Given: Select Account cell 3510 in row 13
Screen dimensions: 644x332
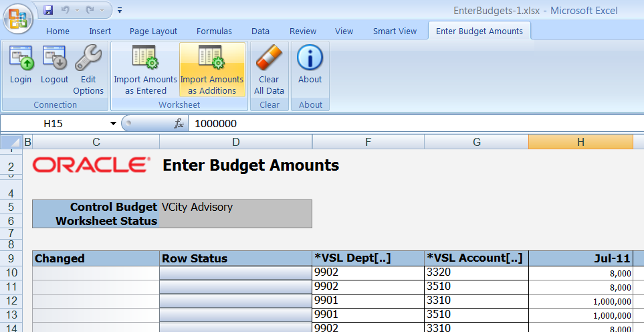Looking at the screenshot, I should pyautogui.click(x=476, y=315).
